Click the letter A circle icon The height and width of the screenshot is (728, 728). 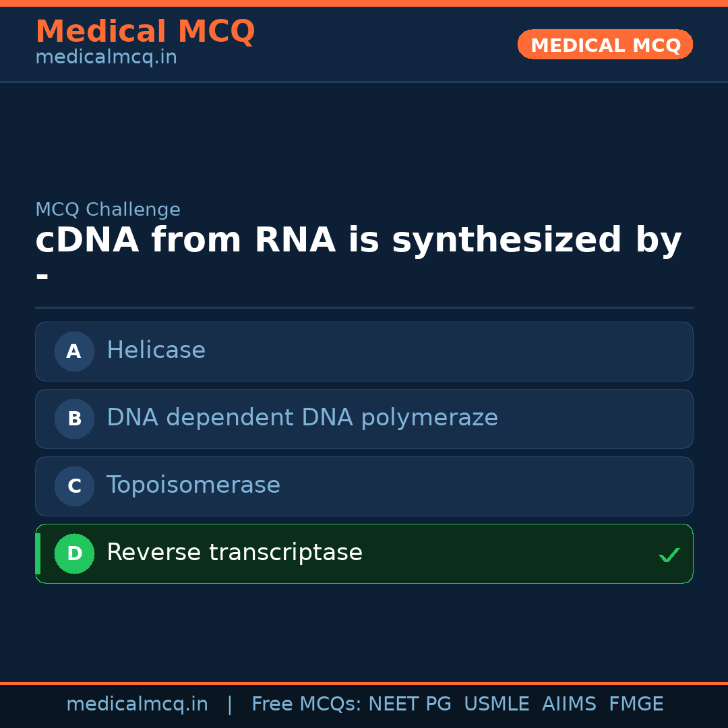[x=74, y=351]
